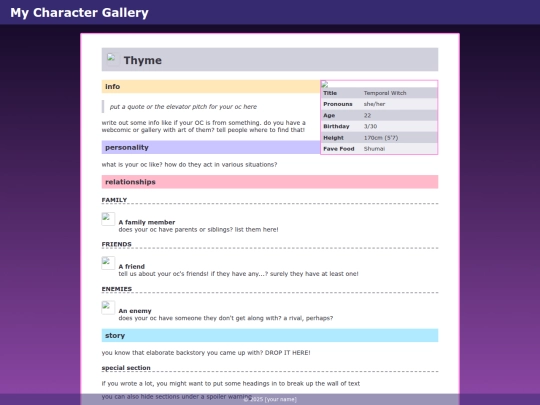Select the story section header

(x=270, y=335)
